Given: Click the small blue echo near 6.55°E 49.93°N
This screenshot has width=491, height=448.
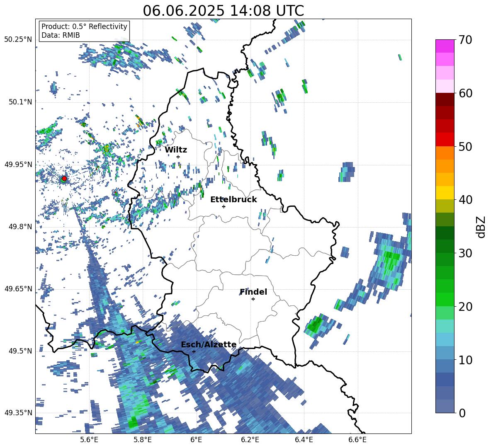Looking at the screenshot, I should click(347, 172).
